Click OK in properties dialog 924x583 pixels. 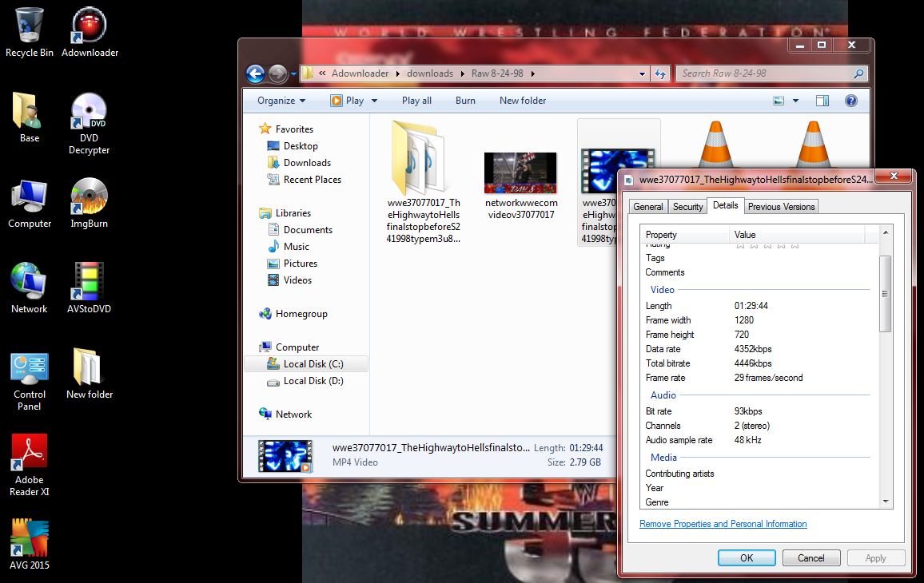pyautogui.click(x=747, y=558)
